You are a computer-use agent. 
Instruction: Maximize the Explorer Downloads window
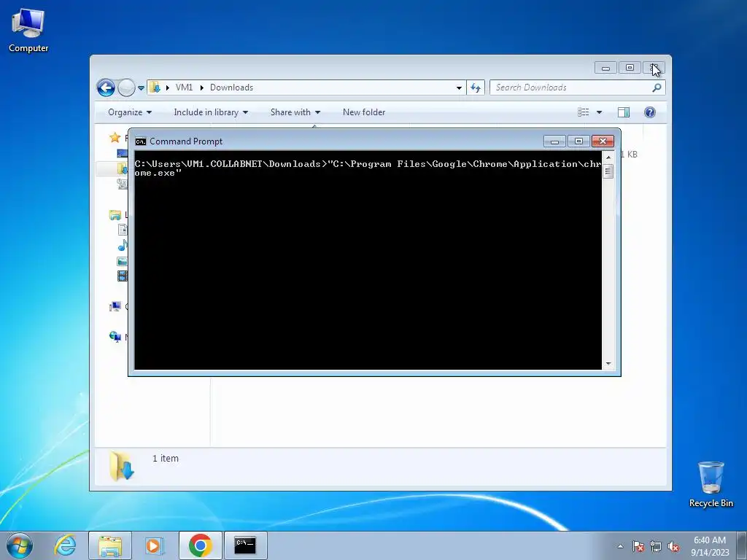pos(630,68)
